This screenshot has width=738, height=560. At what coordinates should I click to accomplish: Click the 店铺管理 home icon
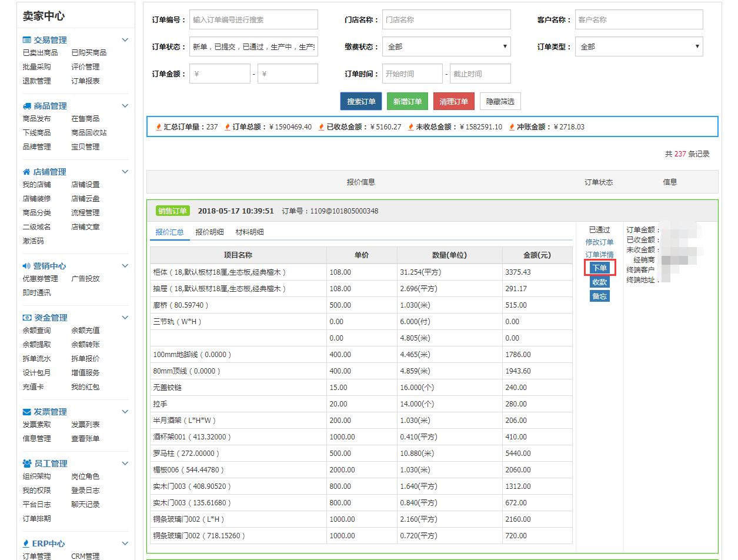[x=26, y=172]
